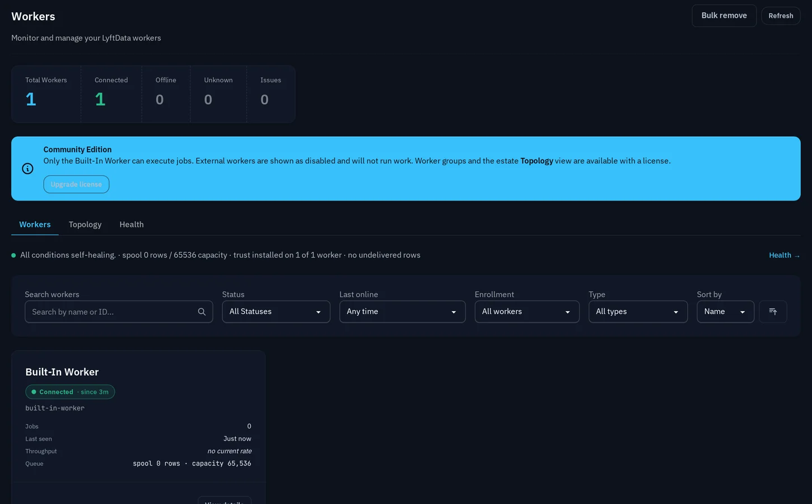Screen dimensions: 812x504
Task: Focus the Search by name or ID field
Action: pos(119,312)
